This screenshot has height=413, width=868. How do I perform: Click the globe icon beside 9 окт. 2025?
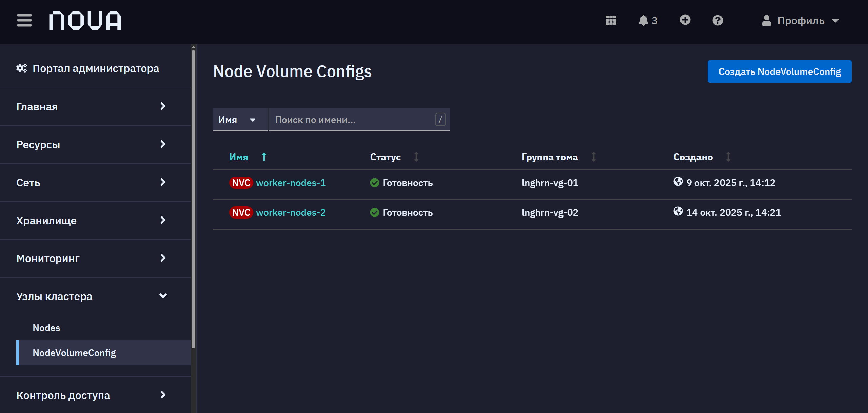pyautogui.click(x=678, y=182)
